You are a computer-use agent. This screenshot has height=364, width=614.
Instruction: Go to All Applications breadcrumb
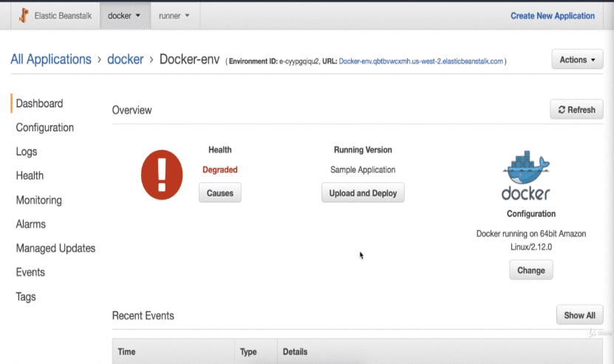coord(51,59)
